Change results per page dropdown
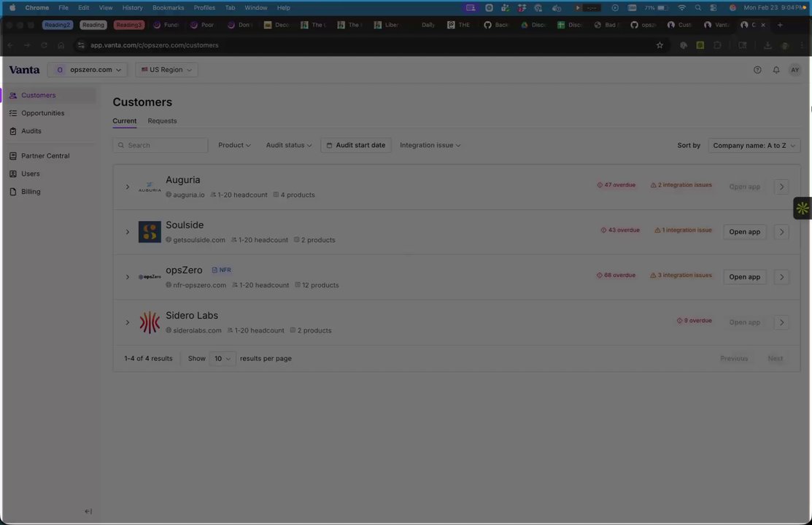Image resolution: width=812 pixels, height=525 pixels. pos(223,358)
